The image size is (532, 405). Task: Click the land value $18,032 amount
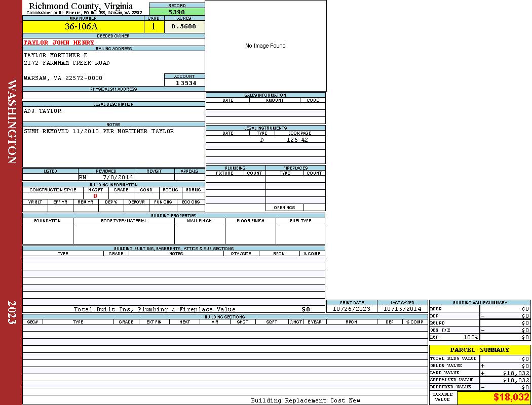pos(516,373)
